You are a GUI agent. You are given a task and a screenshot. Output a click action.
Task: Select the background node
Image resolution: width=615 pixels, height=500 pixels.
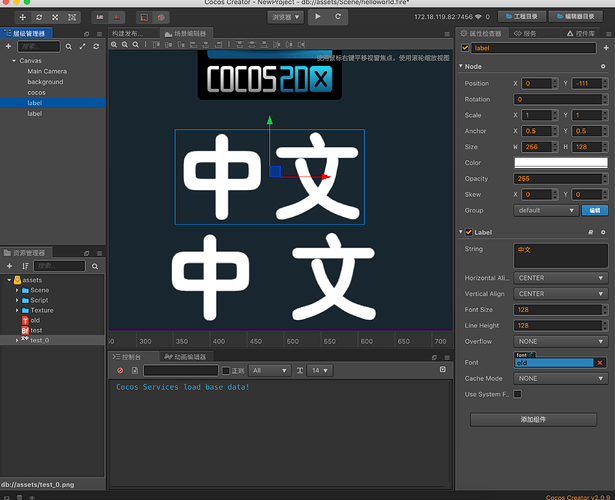(45, 82)
